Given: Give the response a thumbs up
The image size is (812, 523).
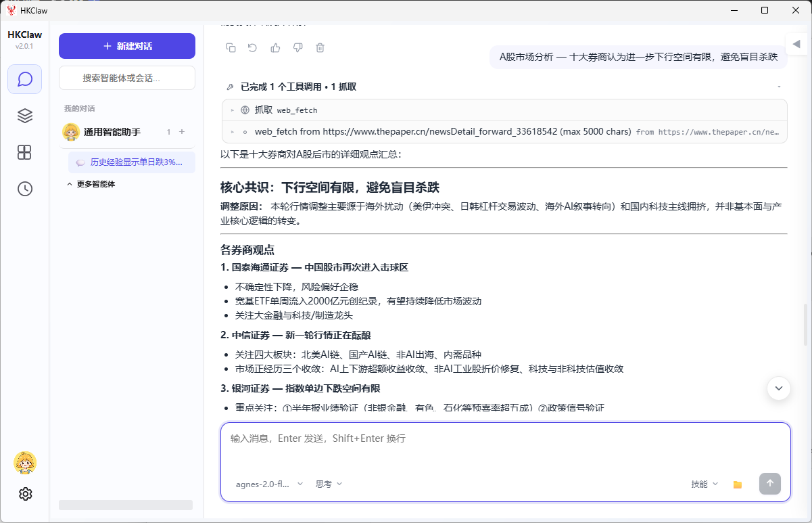Looking at the screenshot, I should coord(275,47).
